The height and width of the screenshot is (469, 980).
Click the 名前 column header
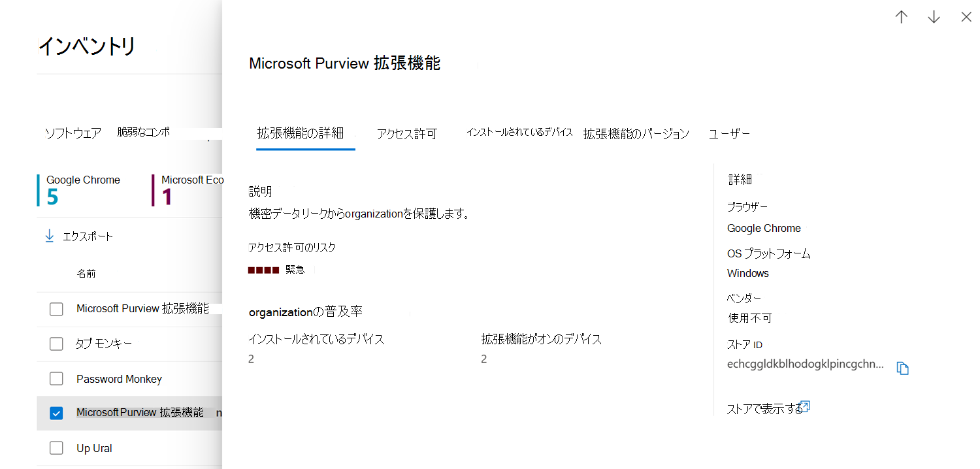coord(86,273)
